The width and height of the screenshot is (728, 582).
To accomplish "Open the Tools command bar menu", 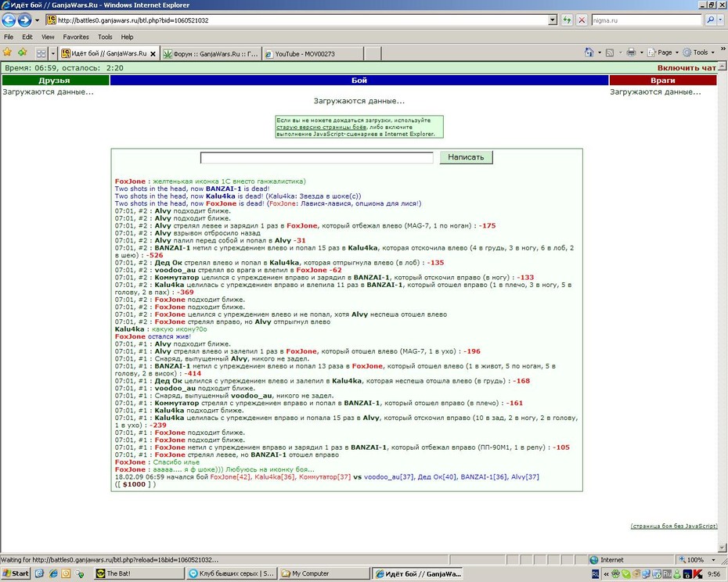I will pos(699,52).
